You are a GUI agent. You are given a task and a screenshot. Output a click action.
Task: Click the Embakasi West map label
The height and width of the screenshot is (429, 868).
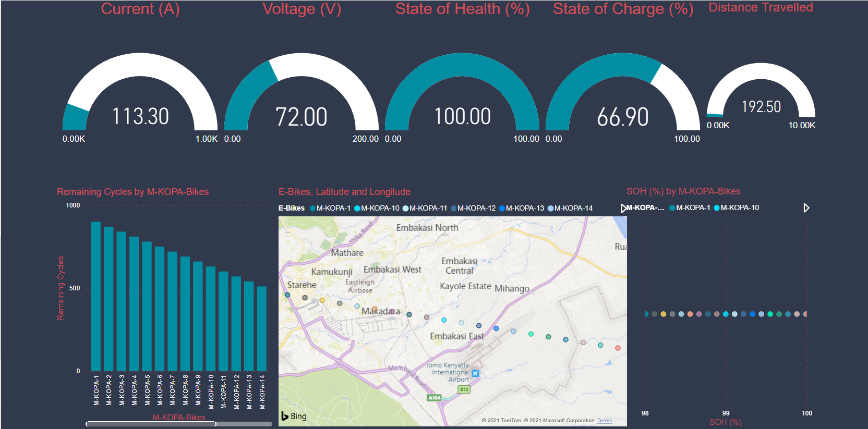392,269
